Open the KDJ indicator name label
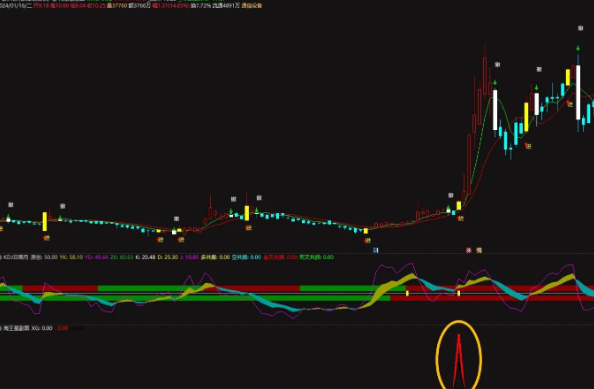Viewport: 594px width, 389px height. (15, 257)
